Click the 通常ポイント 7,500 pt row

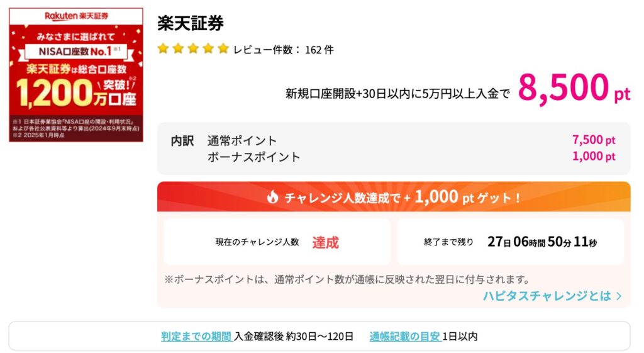(x=411, y=140)
